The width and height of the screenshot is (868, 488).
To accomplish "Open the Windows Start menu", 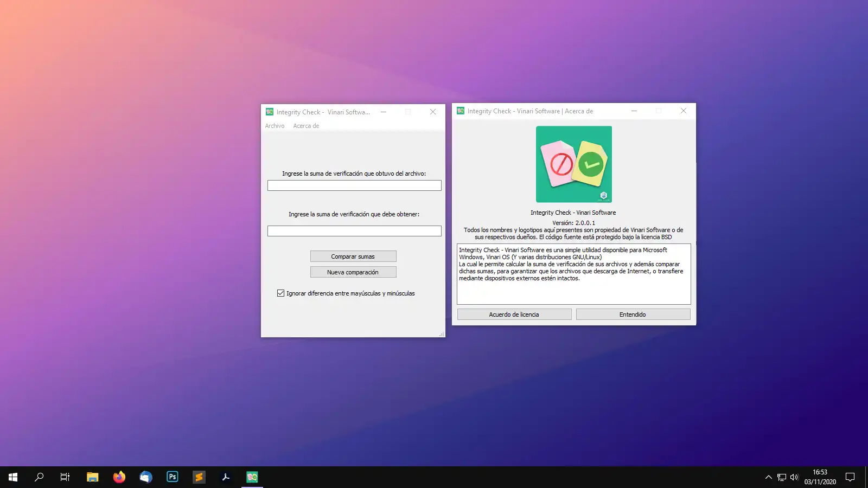I will 13,477.
